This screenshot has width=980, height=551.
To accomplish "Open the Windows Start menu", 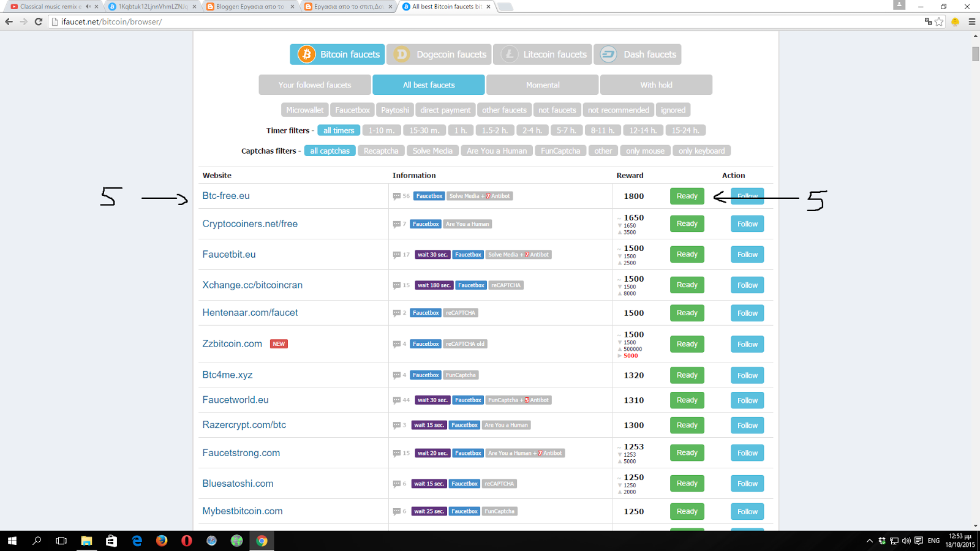I will click(12, 541).
